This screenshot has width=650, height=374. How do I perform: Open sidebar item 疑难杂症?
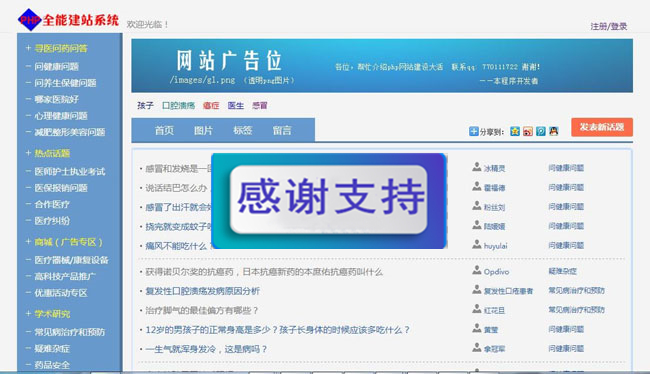click(52, 348)
